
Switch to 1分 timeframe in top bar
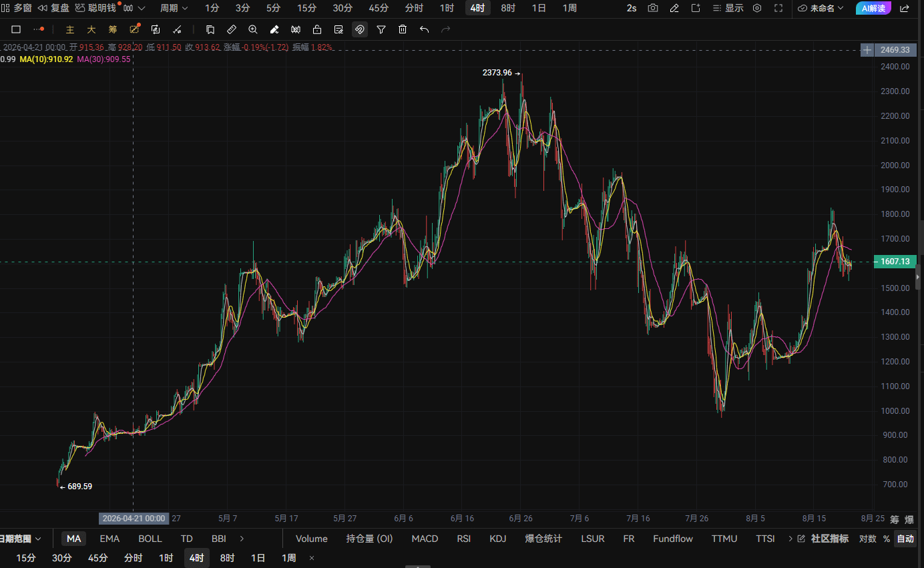click(212, 8)
